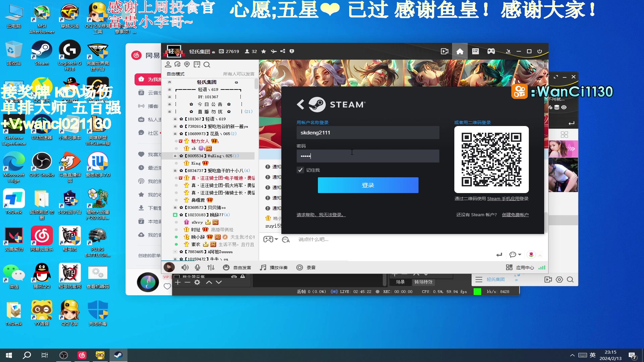Click the location pin icon above channel list
Viewport: 644px width, 362px height.
point(187,64)
